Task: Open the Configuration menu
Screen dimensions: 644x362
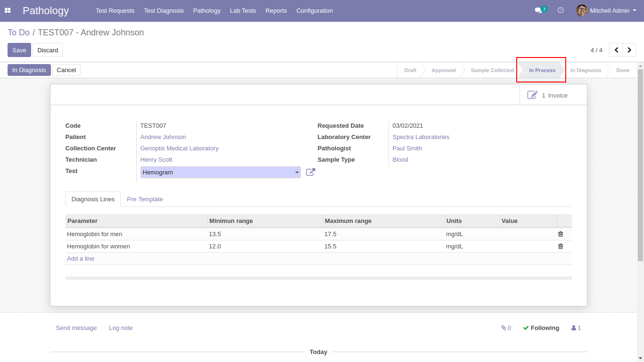Action: click(314, 10)
